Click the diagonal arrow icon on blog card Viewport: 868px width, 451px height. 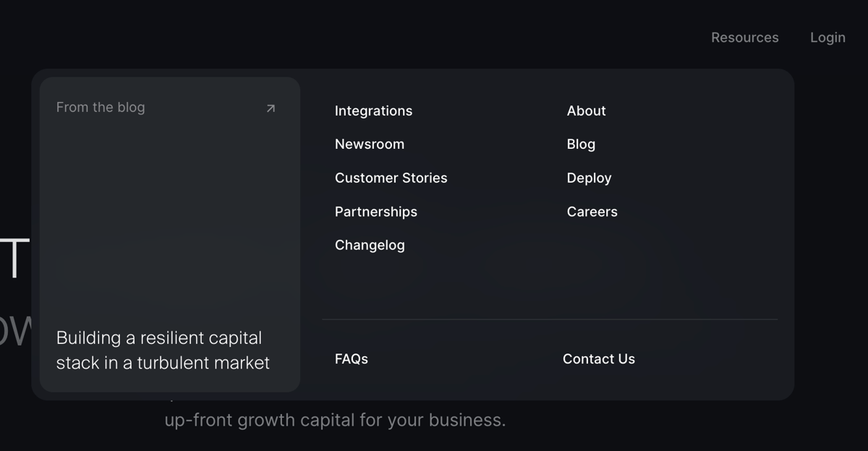coord(270,108)
